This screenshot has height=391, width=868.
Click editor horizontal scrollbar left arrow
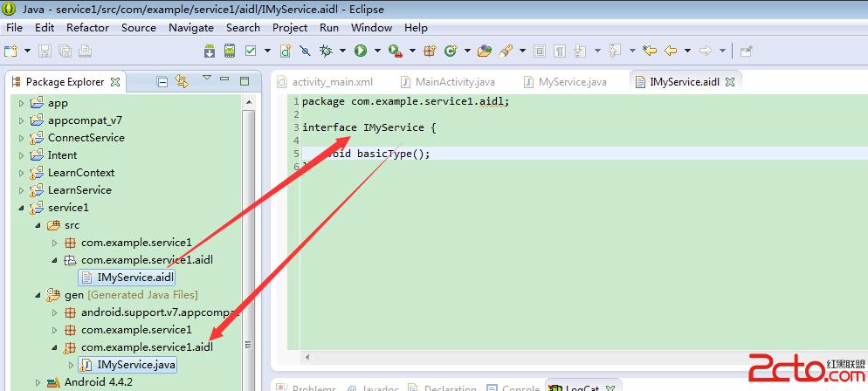(x=307, y=357)
